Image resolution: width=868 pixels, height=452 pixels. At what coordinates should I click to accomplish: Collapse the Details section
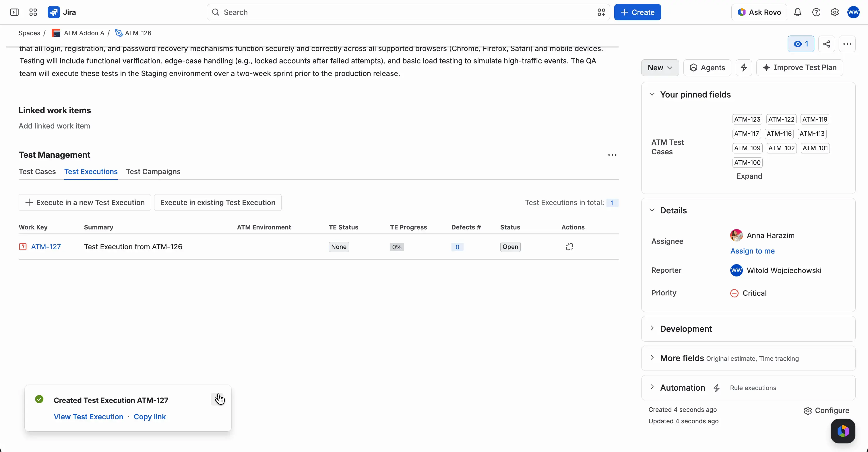point(652,210)
